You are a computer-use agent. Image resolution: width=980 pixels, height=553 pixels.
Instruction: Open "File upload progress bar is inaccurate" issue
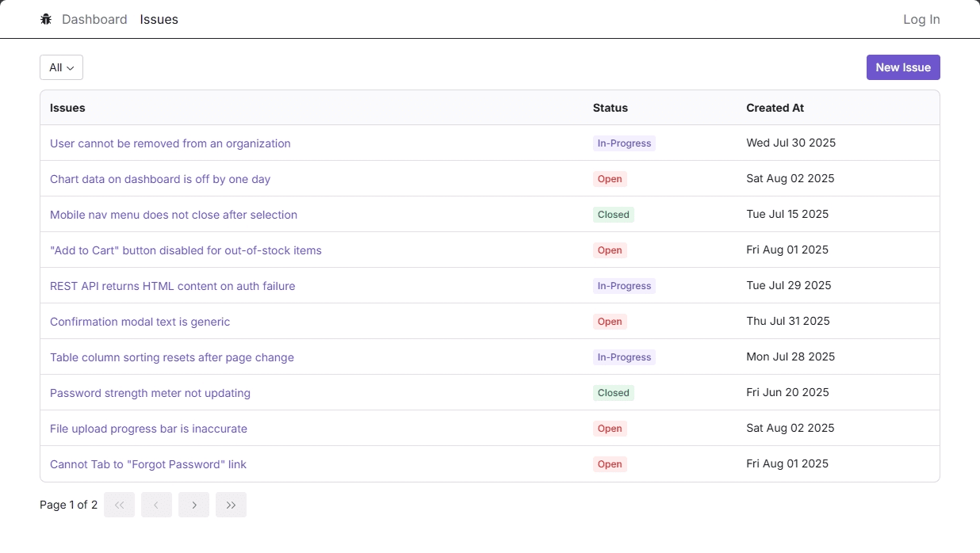[x=148, y=429]
